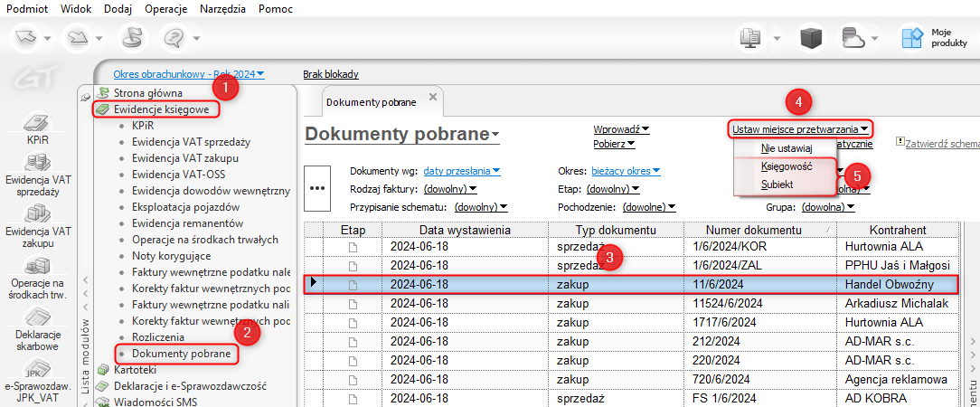Open dropdown arrow next to back icon
The image size is (980, 407).
[x=50, y=38]
